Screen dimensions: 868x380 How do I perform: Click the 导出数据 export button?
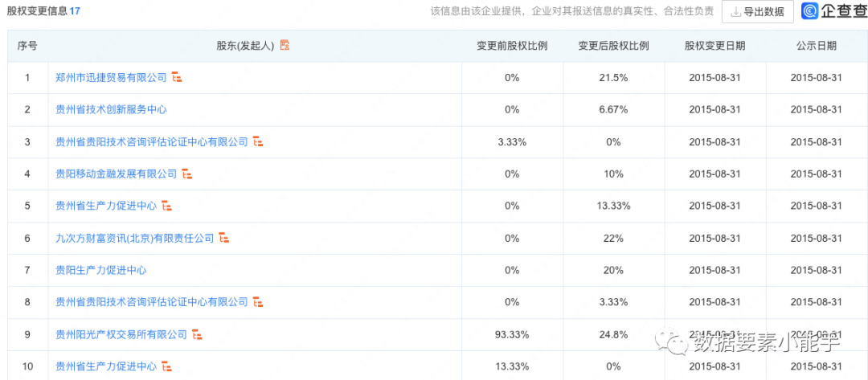point(758,11)
